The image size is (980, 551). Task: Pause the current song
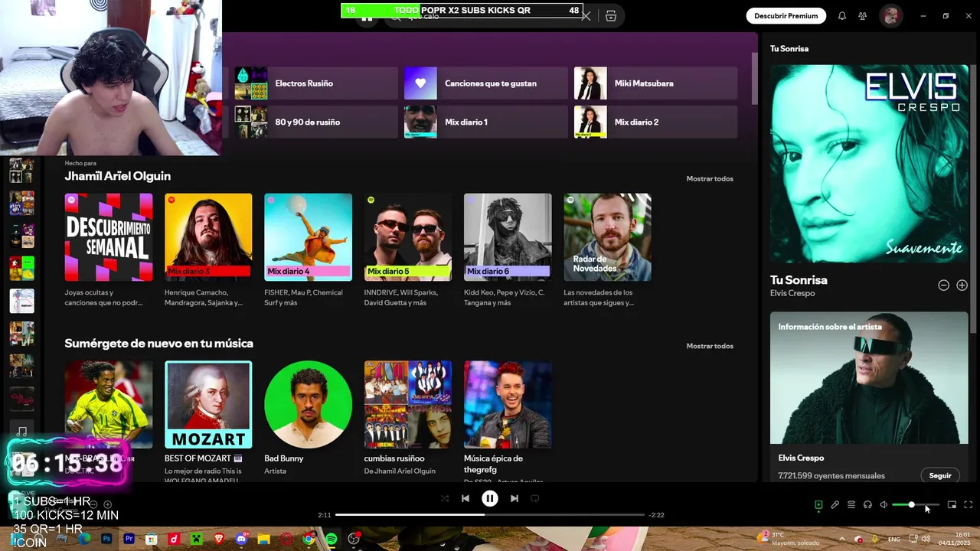coord(490,498)
